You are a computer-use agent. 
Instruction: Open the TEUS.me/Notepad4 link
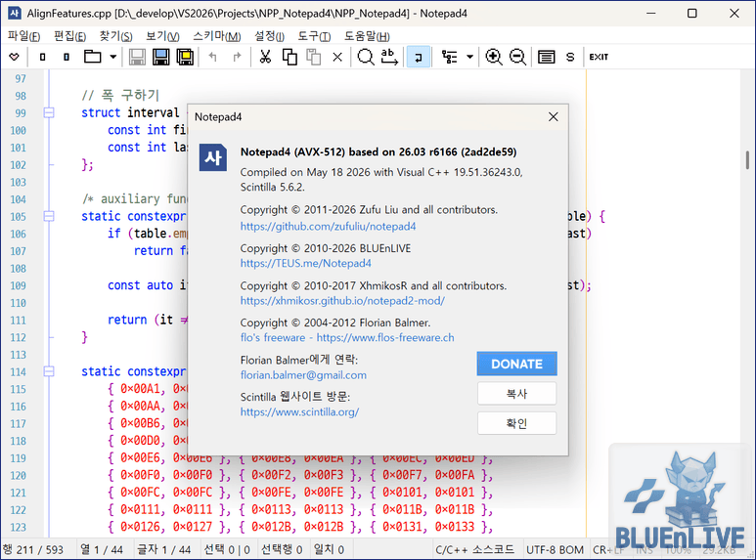(x=306, y=263)
